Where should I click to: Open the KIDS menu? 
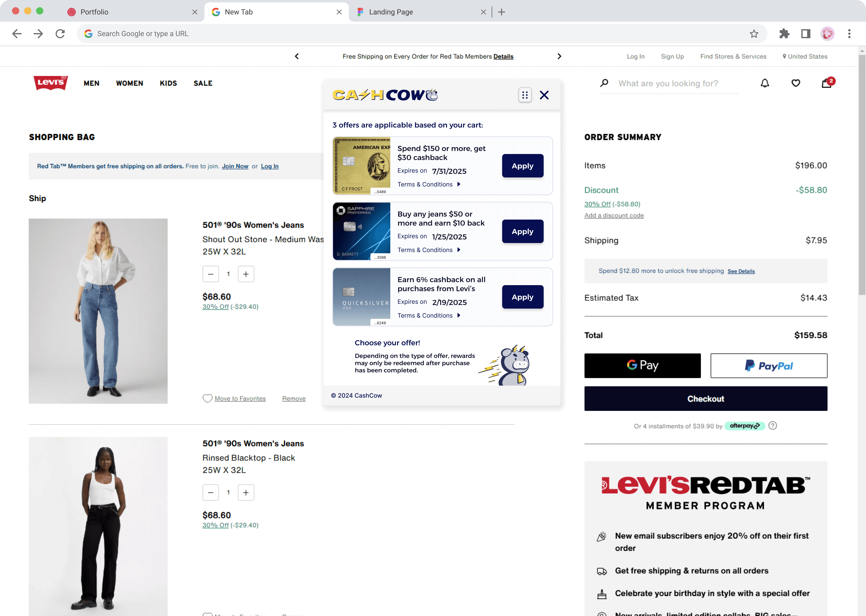(168, 83)
